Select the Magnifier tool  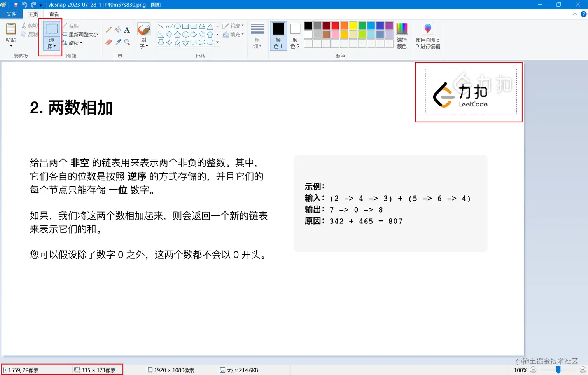point(127,42)
